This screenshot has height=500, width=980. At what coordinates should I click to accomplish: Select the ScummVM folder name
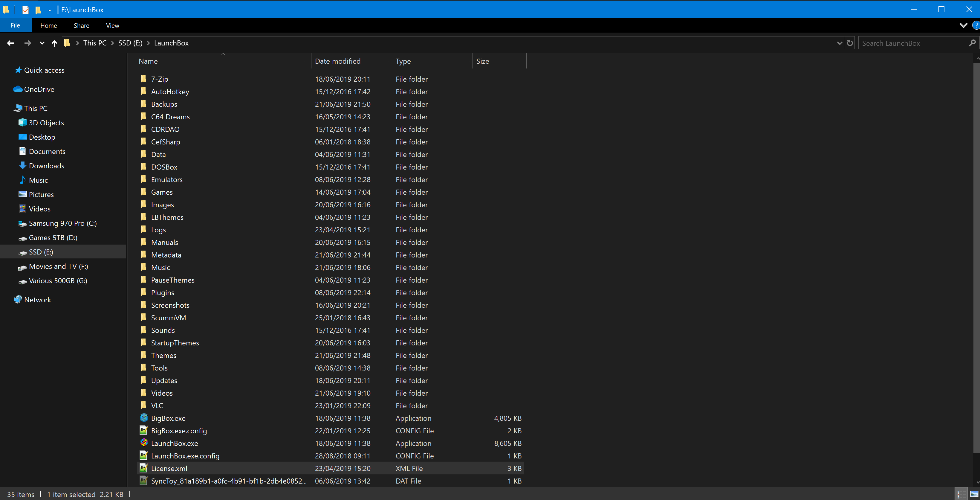168,317
